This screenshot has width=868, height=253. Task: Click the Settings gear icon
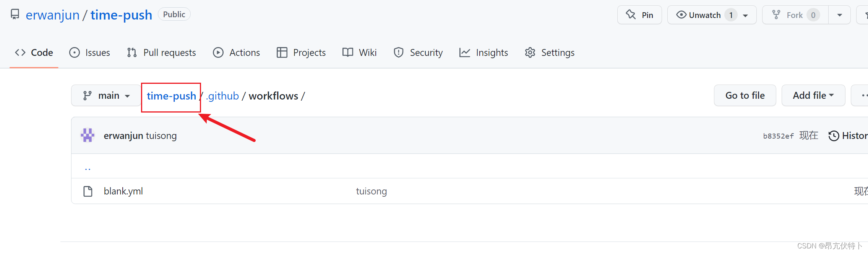coord(530,52)
